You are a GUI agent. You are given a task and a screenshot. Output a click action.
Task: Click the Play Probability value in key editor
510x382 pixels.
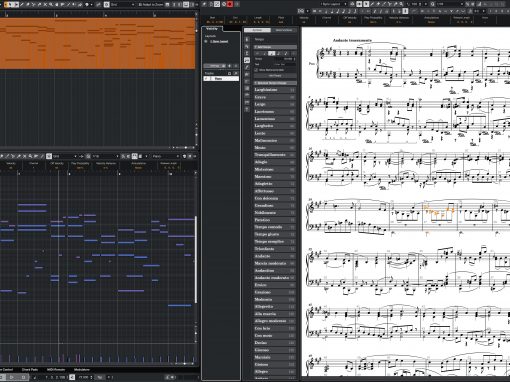(x=80, y=168)
